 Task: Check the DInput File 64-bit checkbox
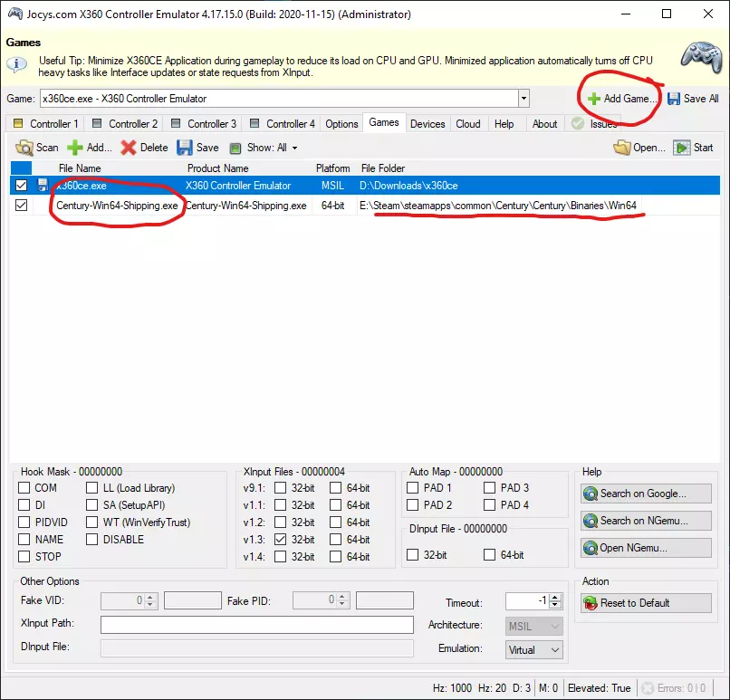coord(489,555)
